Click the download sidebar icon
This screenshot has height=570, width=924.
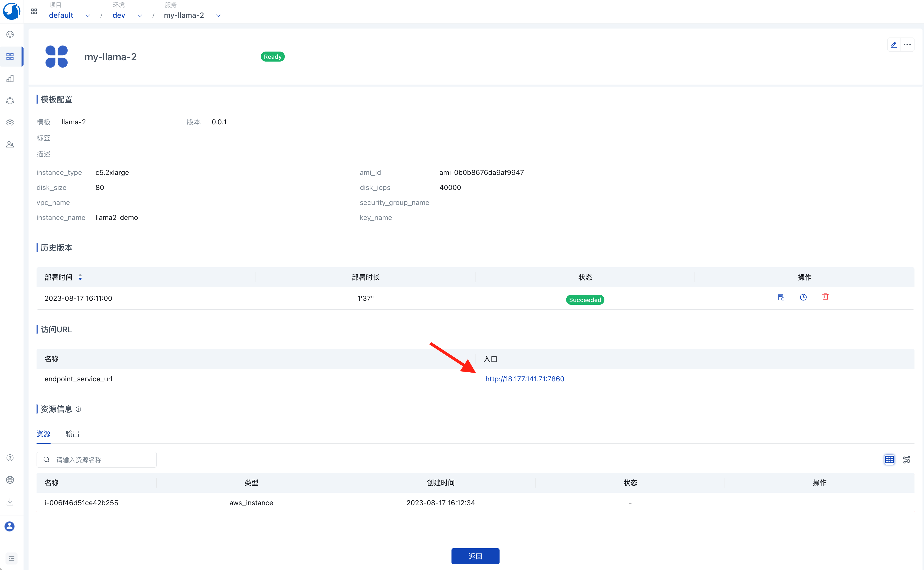10,502
